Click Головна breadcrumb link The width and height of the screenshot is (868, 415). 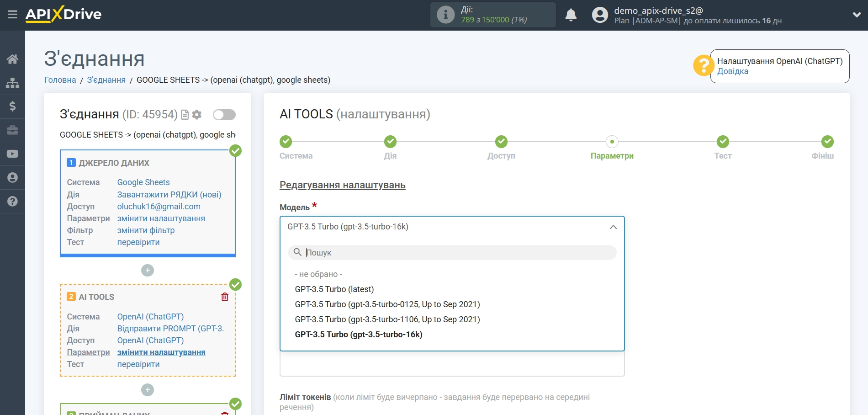click(x=60, y=80)
